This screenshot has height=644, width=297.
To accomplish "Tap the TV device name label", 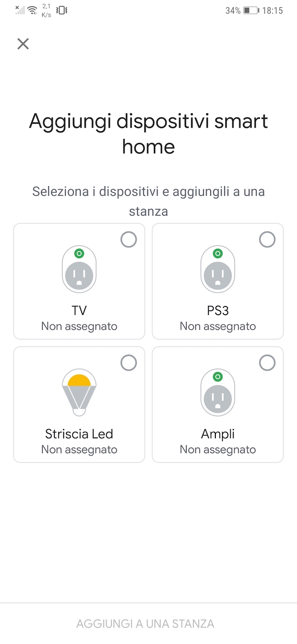I will pyautogui.click(x=79, y=311).
